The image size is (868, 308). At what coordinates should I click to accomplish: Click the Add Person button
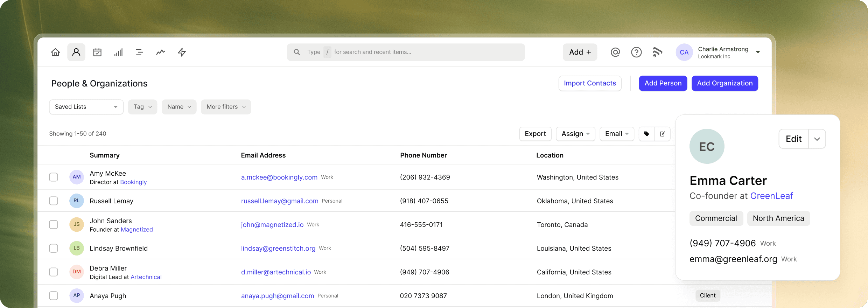pos(663,83)
